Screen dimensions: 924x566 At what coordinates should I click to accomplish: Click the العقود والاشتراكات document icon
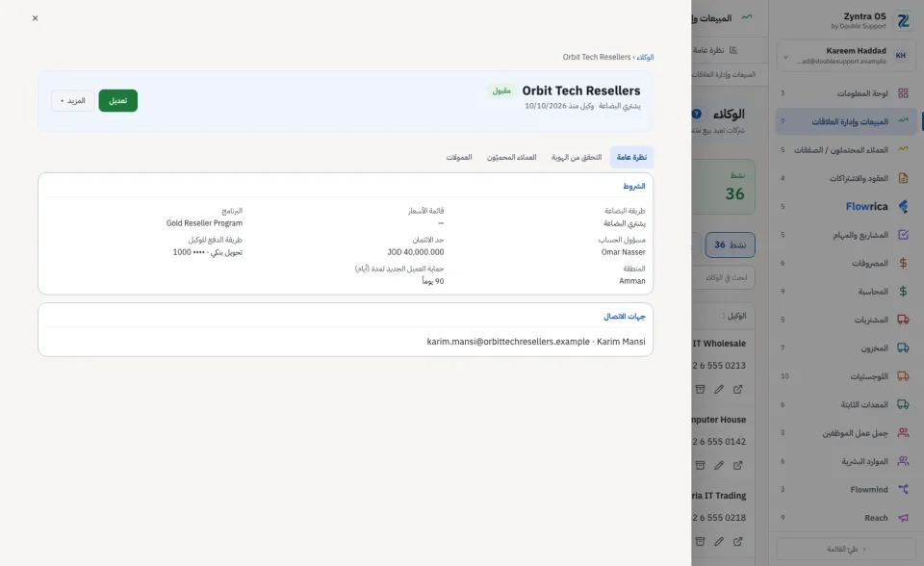click(903, 178)
